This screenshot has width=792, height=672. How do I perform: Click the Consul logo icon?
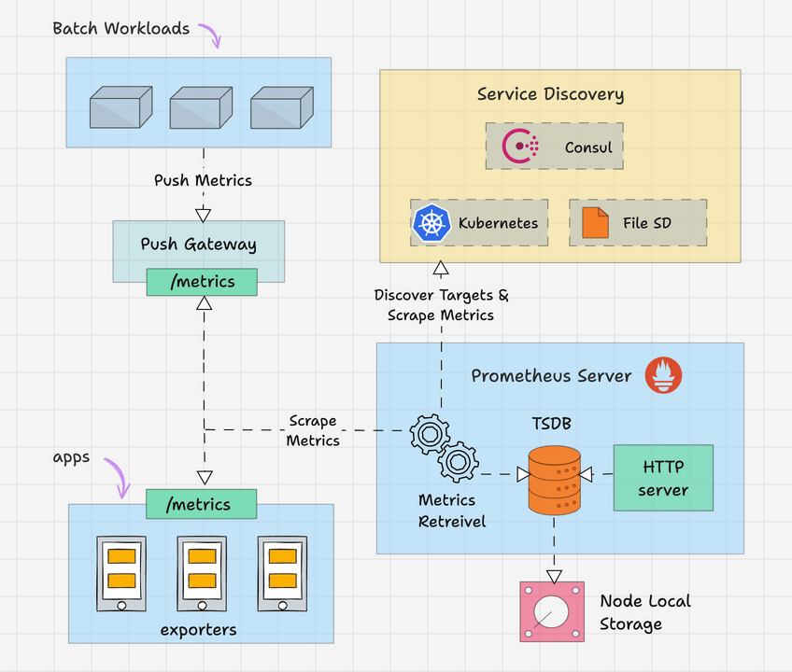click(x=520, y=147)
